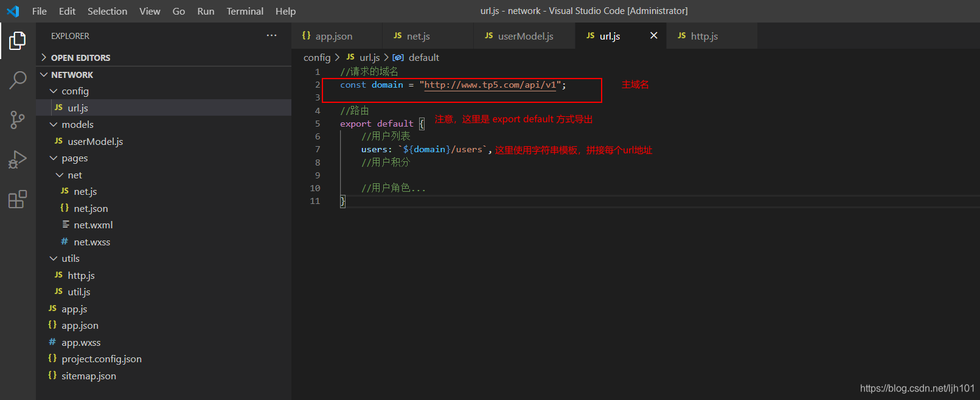The image size is (980, 400).
Task: Open net.wxss from the file tree
Action: pos(164,242)
